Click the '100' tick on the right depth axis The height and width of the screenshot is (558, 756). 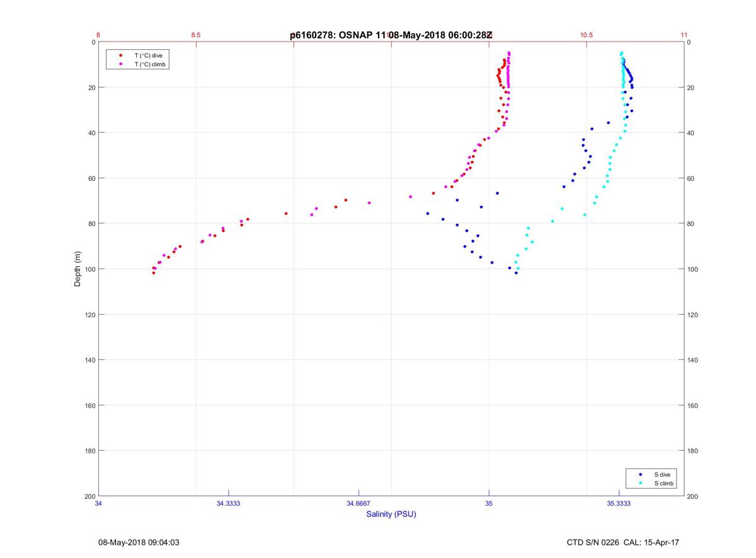(x=693, y=269)
